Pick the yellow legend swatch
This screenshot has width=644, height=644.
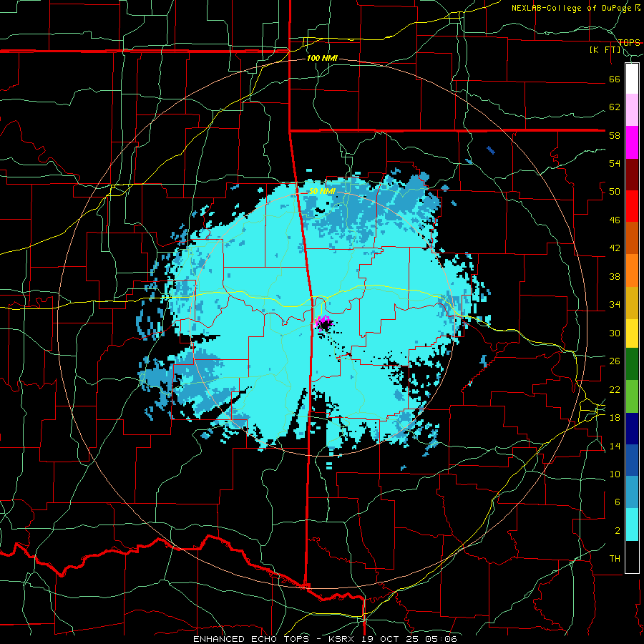(632, 333)
